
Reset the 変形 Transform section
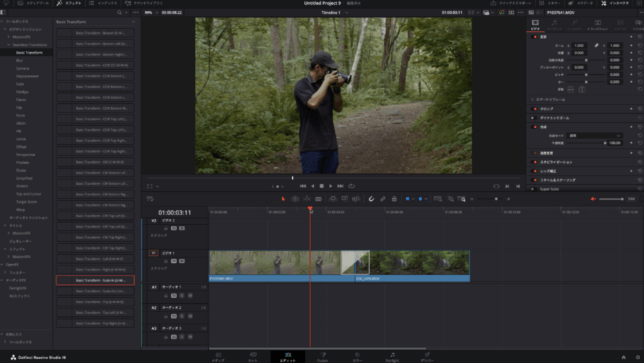(x=640, y=37)
